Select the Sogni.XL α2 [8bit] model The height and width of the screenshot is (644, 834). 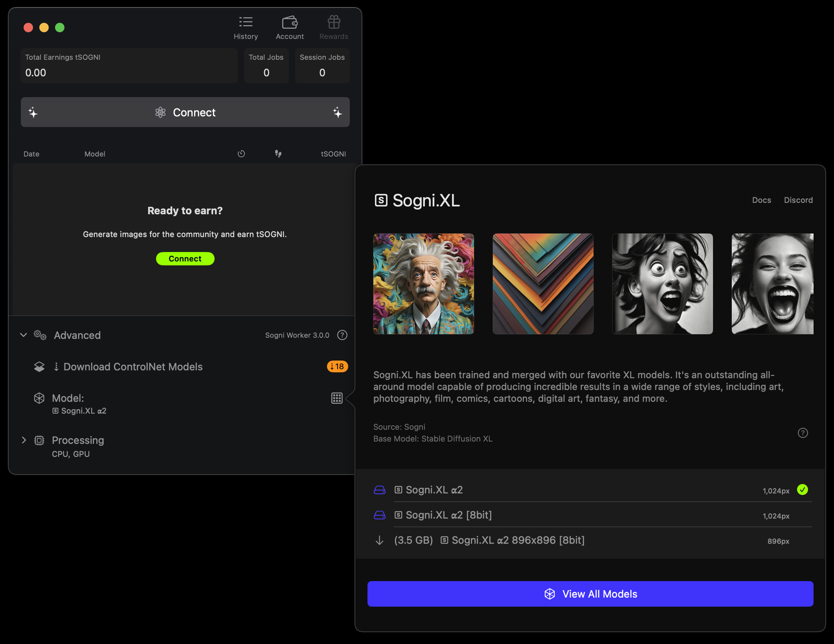448,515
